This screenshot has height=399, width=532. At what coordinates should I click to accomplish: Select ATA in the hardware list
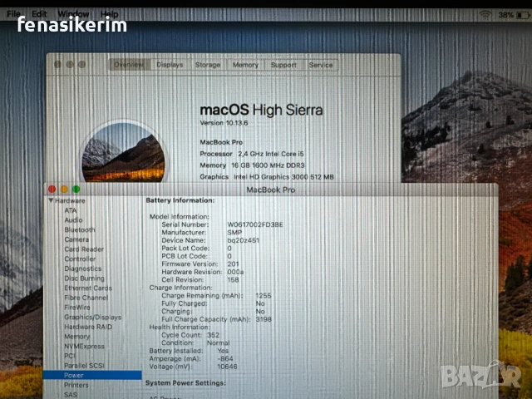coord(71,210)
